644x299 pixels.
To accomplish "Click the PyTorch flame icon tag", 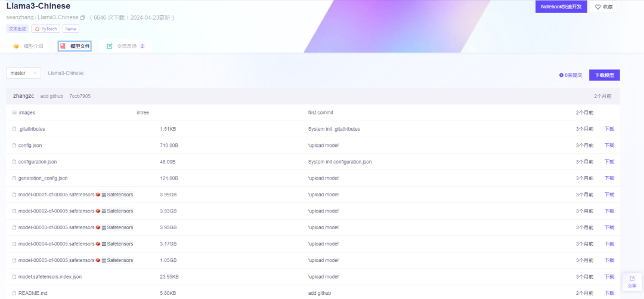I will click(x=38, y=29).
